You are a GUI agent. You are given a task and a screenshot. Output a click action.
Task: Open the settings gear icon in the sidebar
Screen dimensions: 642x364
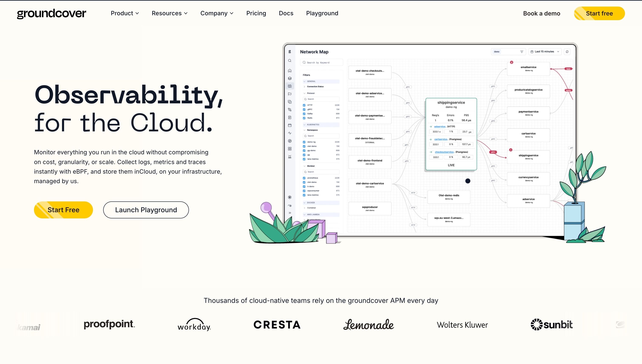(x=290, y=197)
